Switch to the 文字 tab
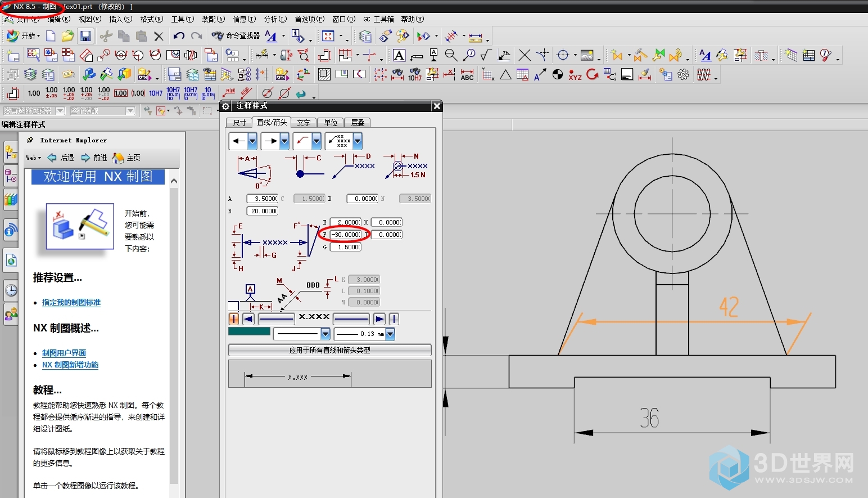The height and width of the screenshot is (498, 868). click(x=304, y=123)
